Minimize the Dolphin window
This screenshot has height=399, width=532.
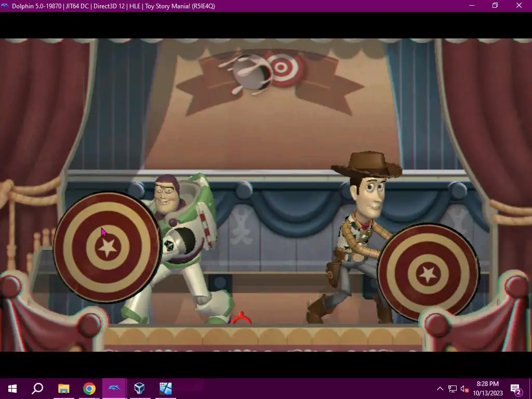[472, 6]
